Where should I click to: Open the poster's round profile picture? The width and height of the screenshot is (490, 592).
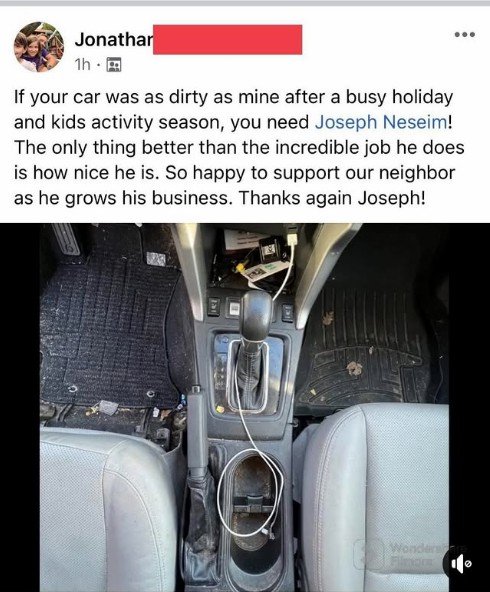pos(39,46)
